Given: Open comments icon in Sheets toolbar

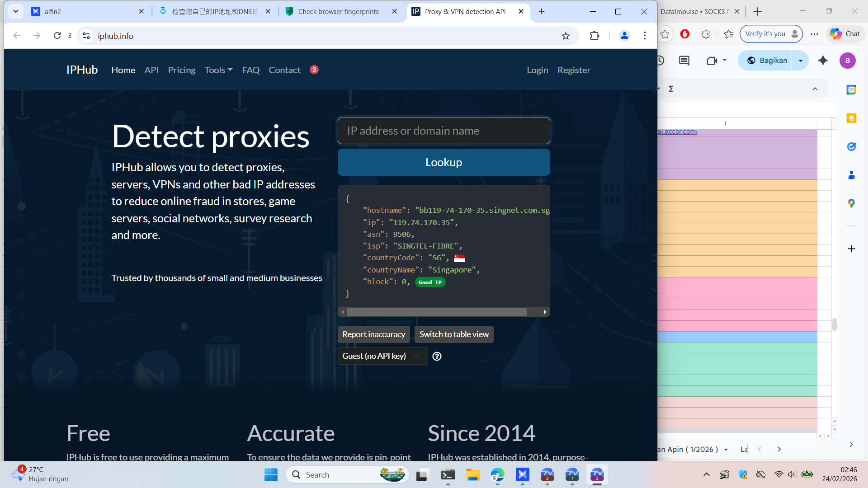Looking at the screenshot, I should [684, 61].
